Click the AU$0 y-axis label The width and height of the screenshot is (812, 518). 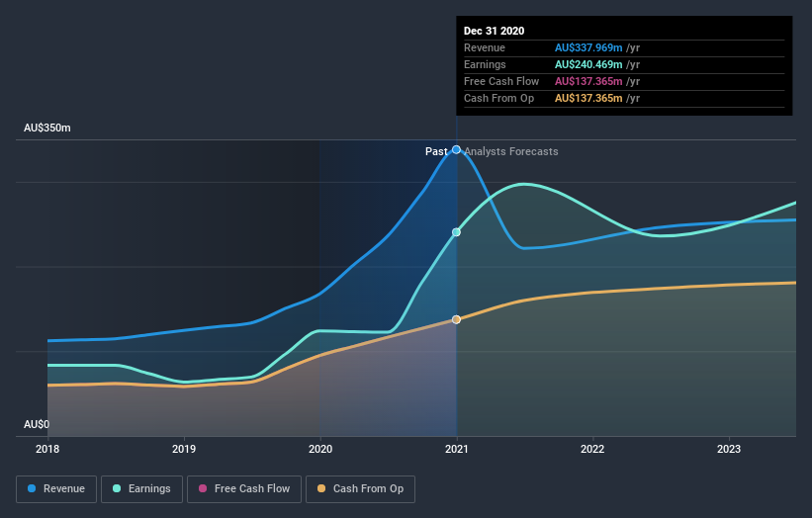pos(37,424)
